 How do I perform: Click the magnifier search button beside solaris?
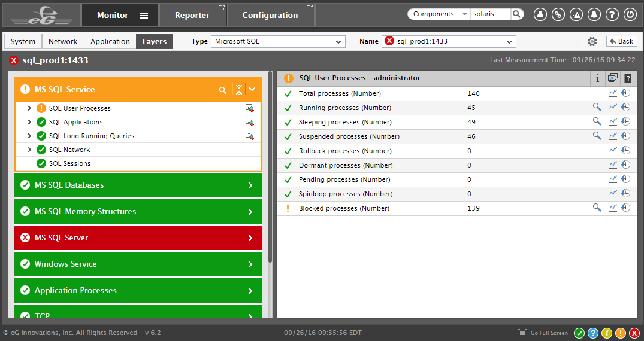tap(516, 14)
